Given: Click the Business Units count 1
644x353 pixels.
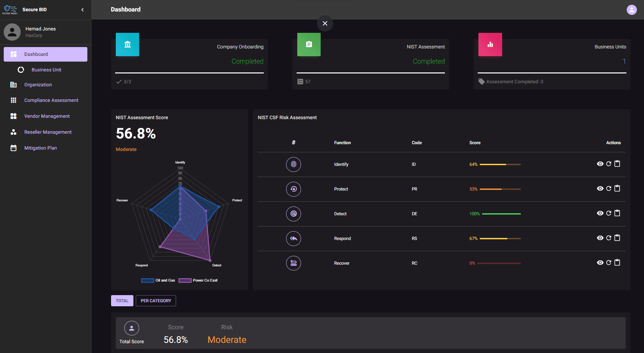Looking at the screenshot, I should [x=624, y=61].
